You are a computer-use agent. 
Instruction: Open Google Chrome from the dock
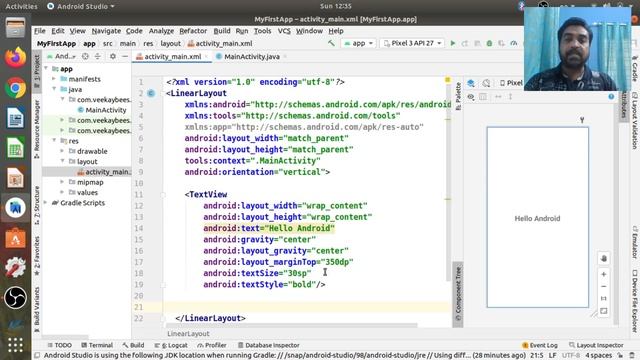(x=16, y=87)
